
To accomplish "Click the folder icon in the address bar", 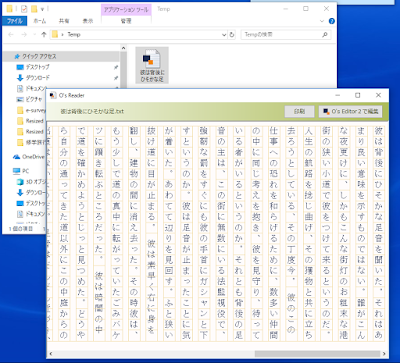I will (55, 34).
